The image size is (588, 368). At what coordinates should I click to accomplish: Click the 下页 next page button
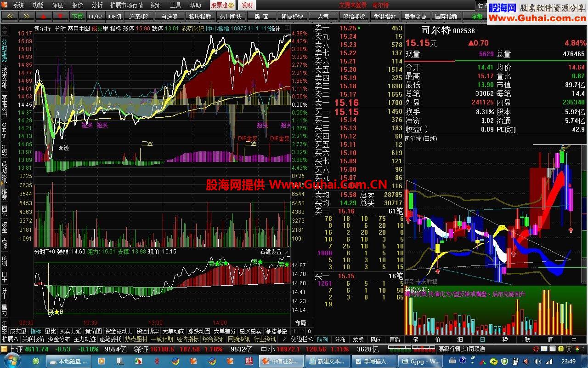point(77,16)
